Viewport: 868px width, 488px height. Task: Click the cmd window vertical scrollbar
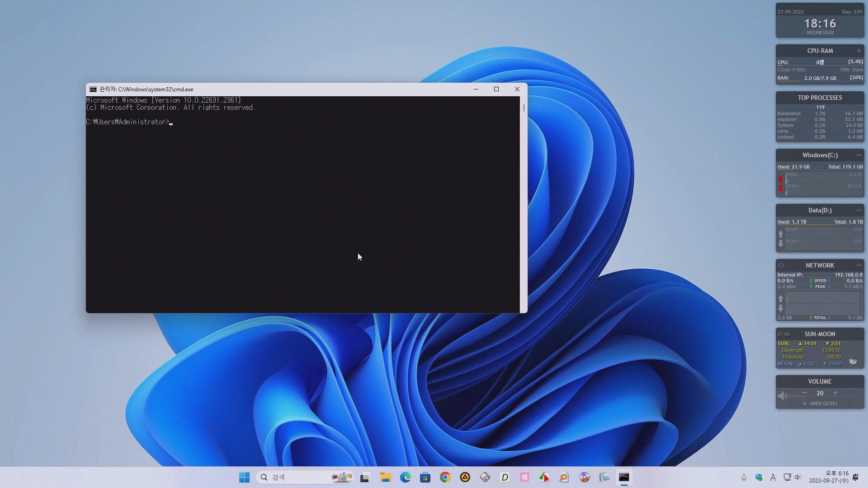pos(524,204)
